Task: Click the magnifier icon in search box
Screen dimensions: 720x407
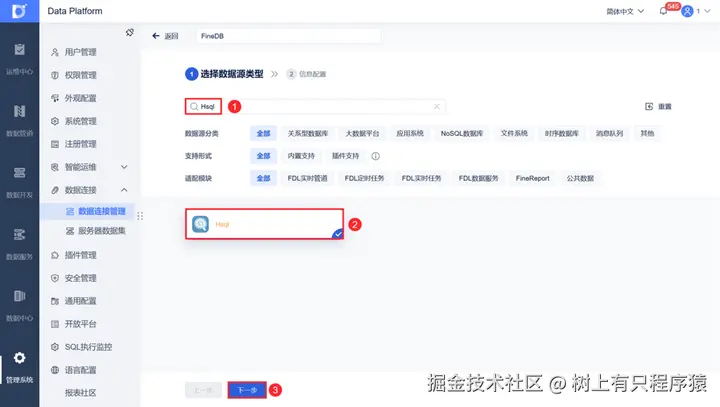Action: coord(194,107)
